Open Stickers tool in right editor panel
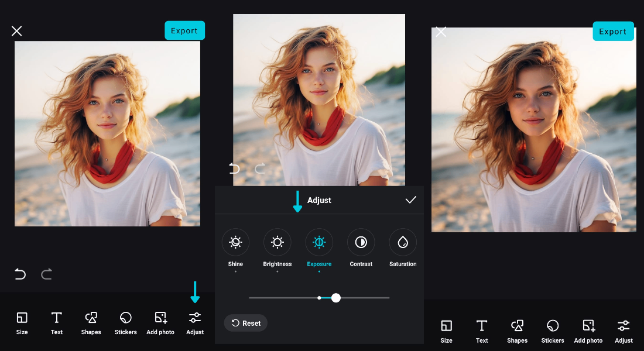 [553, 332]
